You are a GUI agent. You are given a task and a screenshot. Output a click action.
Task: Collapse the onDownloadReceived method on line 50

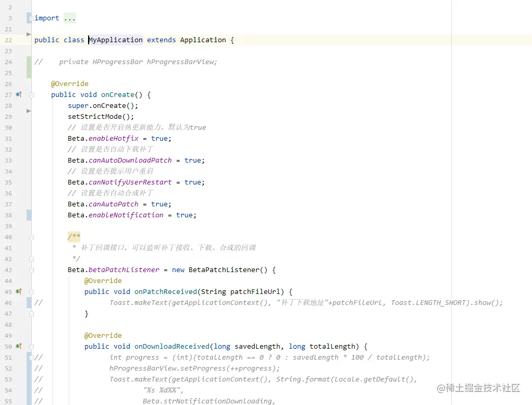point(31,347)
